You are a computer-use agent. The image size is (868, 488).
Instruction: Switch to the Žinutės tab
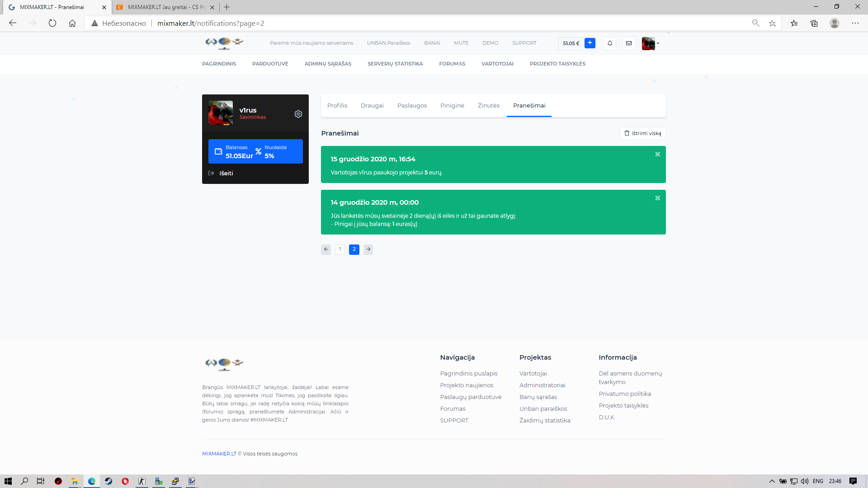(x=489, y=106)
